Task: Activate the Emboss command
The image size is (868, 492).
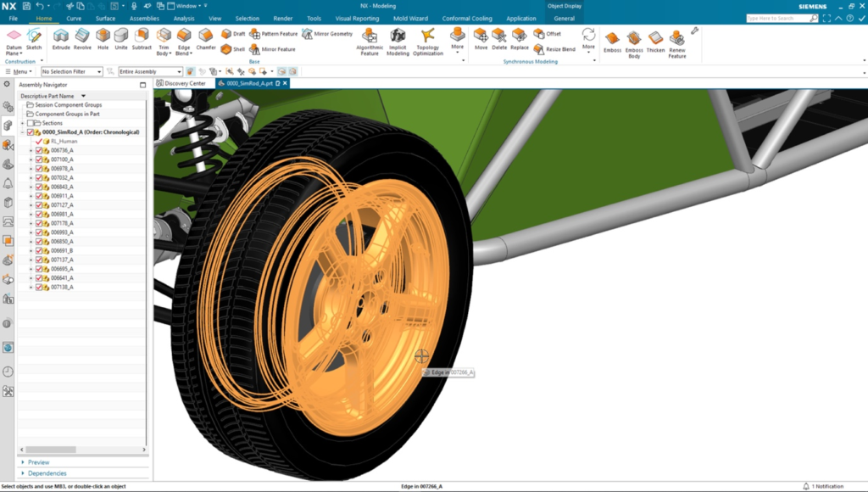Action: click(614, 37)
